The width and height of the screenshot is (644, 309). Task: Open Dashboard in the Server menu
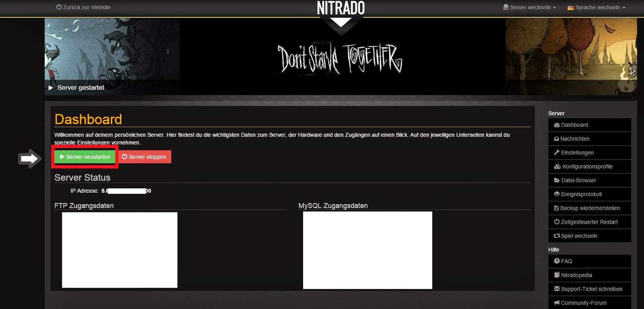click(x=590, y=125)
